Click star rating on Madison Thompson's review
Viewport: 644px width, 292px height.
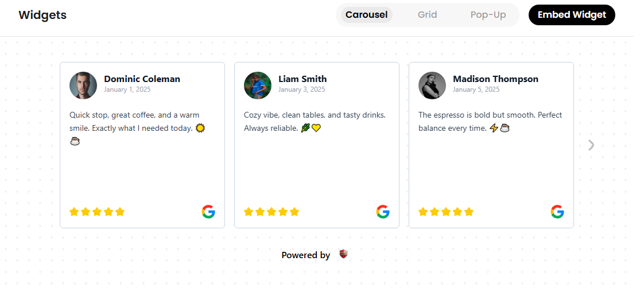(x=446, y=212)
